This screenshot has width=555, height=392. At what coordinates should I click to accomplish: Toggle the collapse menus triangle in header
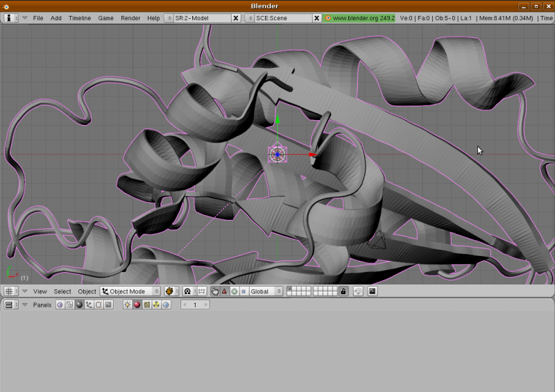(25, 18)
